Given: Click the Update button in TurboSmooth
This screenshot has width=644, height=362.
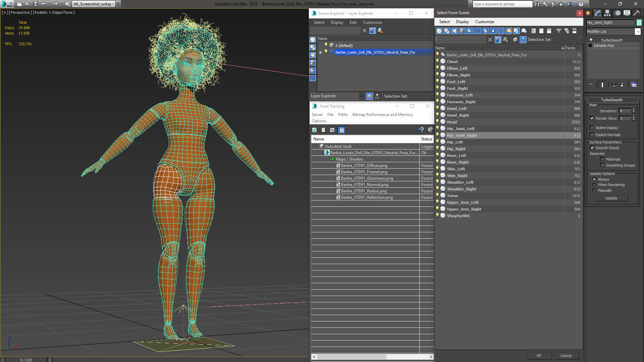Looking at the screenshot, I should pyautogui.click(x=611, y=198).
